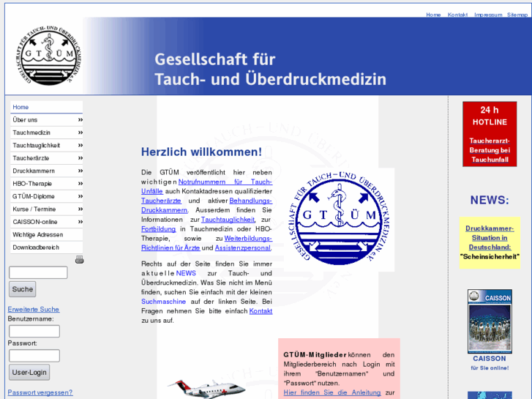Click the blue GTÜM emblem image
Screen dimensions: 532x399
click(x=340, y=218)
